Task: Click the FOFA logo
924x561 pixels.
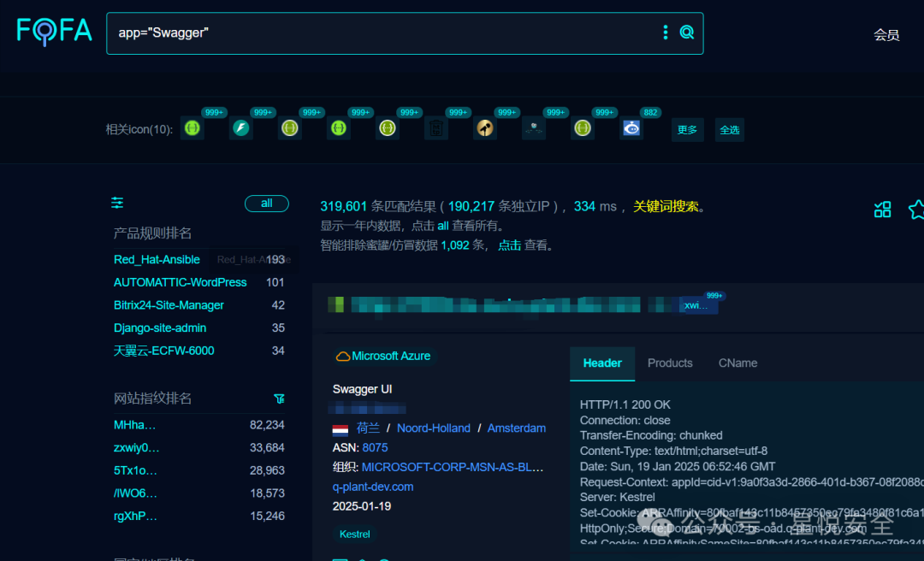Action: (54, 31)
